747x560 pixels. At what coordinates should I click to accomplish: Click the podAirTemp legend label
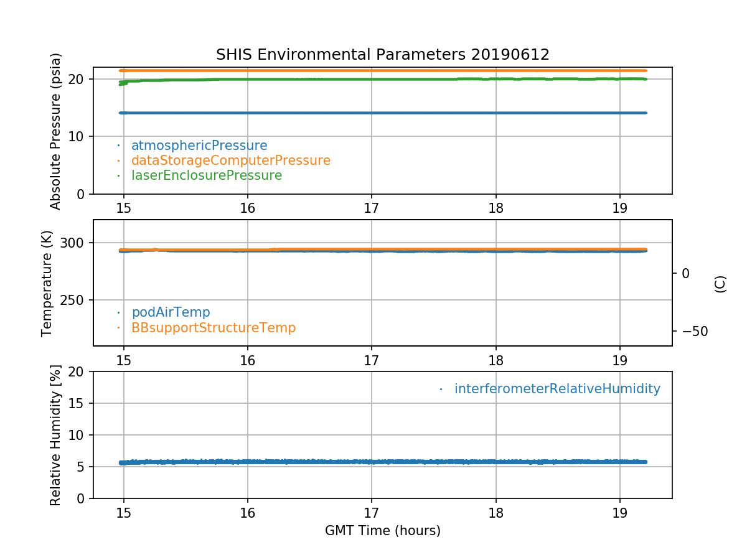(x=171, y=312)
